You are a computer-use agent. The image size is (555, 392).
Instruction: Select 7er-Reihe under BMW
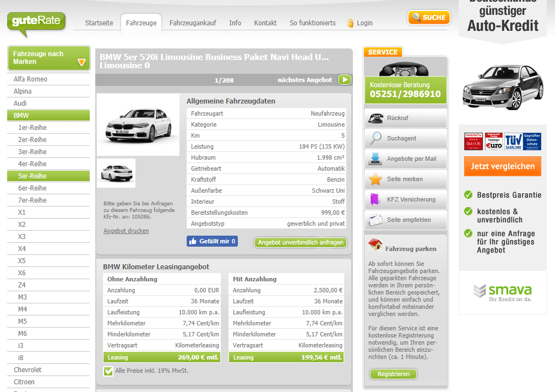(48, 200)
